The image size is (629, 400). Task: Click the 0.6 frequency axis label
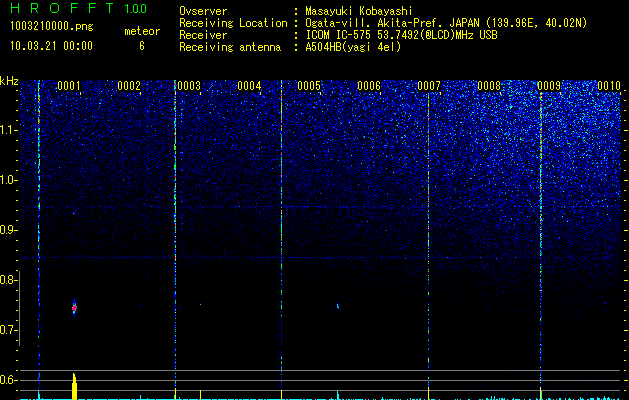click(x=8, y=380)
